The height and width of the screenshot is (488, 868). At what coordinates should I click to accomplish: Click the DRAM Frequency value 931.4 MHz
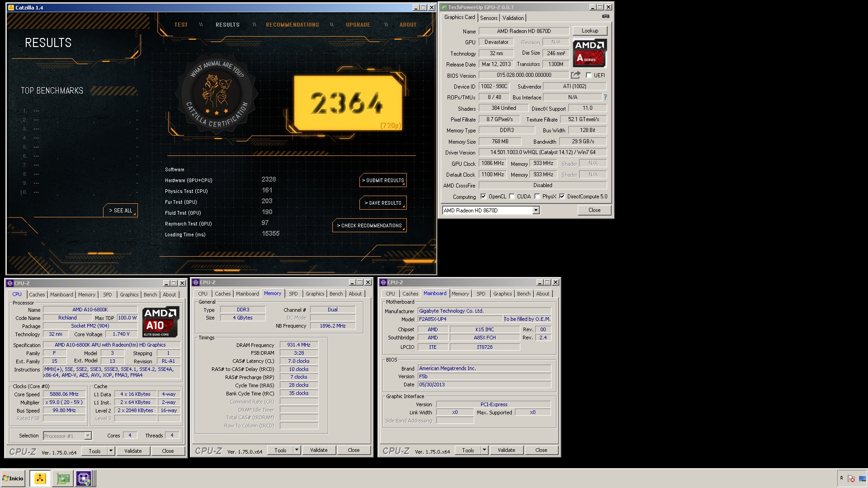tap(299, 345)
